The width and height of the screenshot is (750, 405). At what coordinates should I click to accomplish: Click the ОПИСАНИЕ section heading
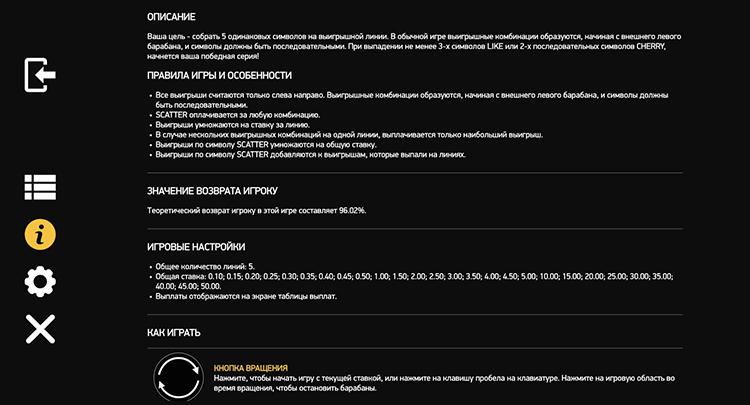coord(171,17)
